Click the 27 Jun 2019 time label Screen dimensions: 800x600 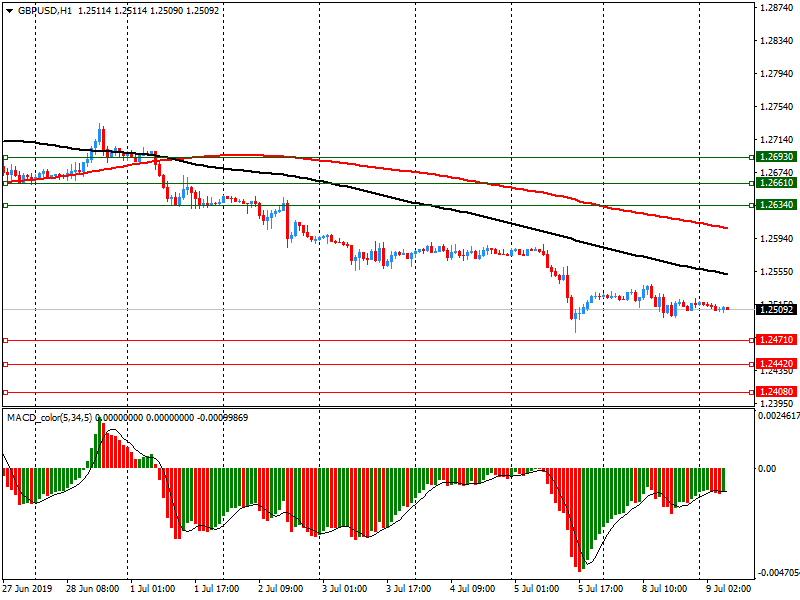(27, 588)
